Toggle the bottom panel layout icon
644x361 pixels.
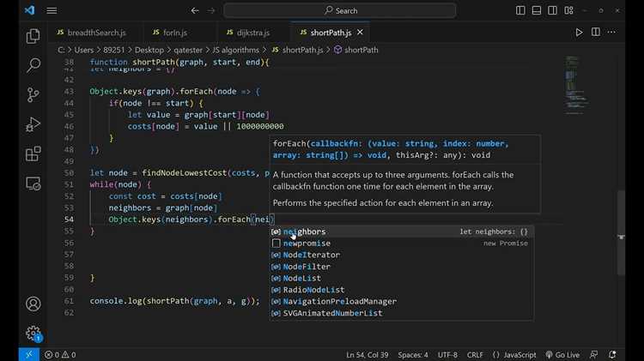[537, 10]
